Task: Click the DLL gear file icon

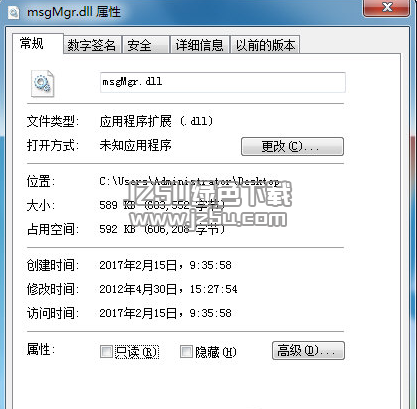Action: tap(42, 83)
